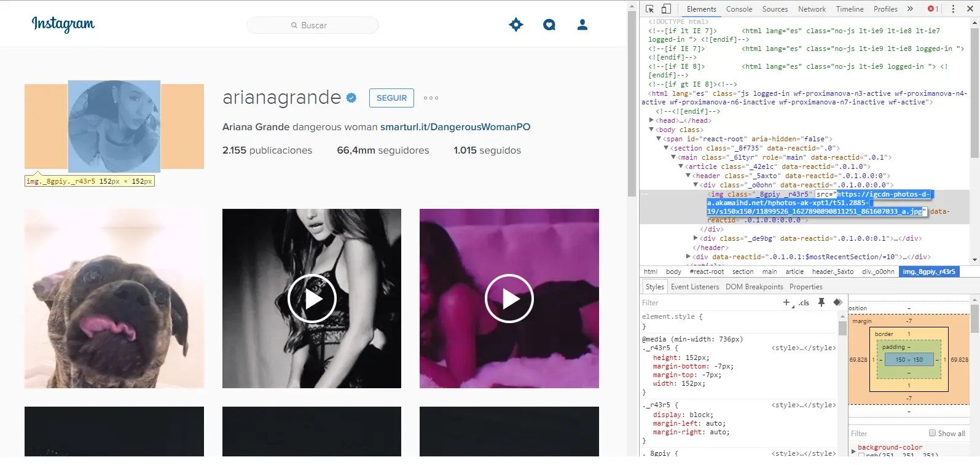View the 66,4mm seguidores list
The width and height of the screenshot is (980, 465).
pyautogui.click(x=383, y=150)
